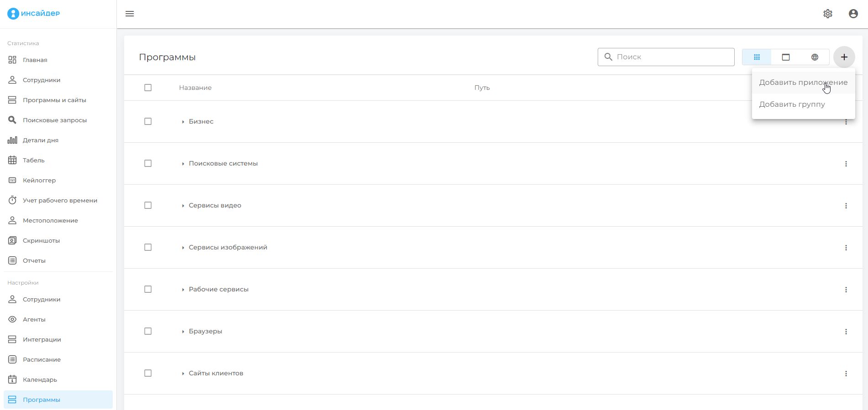Select all rows via header checkbox
The width and height of the screenshot is (868, 410).
coord(148,88)
